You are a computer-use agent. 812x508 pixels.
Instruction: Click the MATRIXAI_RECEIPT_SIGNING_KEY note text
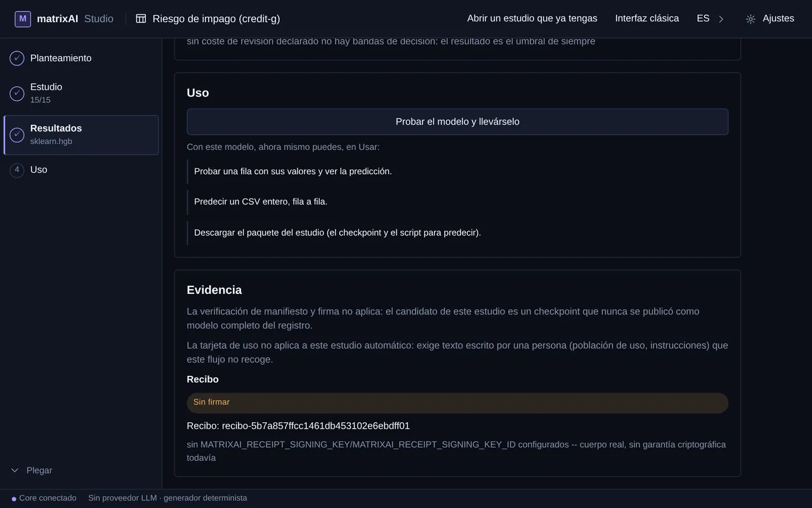(x=456, y=451)
